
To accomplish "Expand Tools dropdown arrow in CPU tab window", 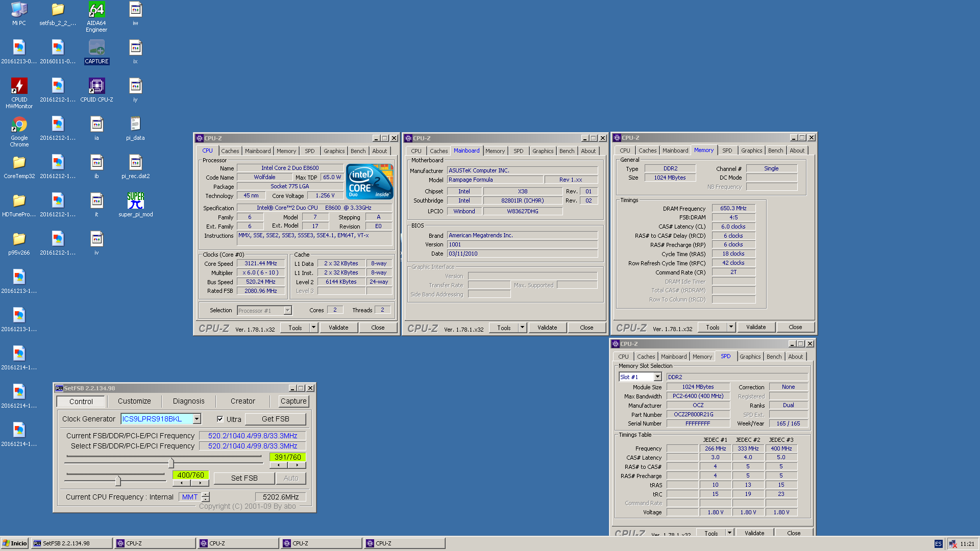I will [x=313, y=328].
